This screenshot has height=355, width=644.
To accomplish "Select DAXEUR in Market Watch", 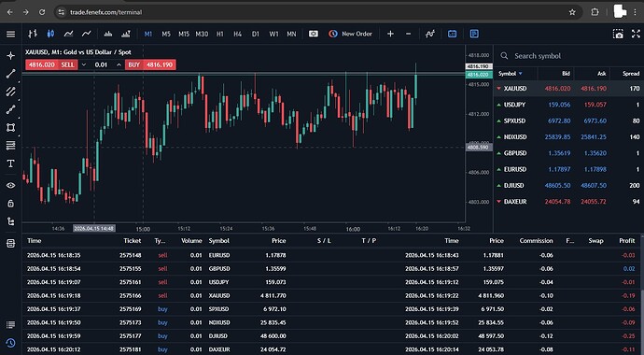I will 568,202.
